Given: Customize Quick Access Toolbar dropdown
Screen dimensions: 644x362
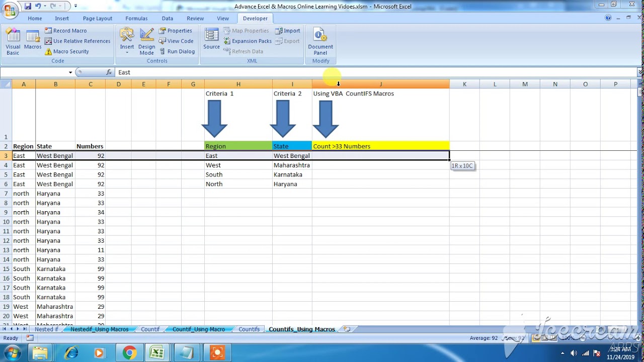Looking at the screenshot, I should click(x=75, y=6).
